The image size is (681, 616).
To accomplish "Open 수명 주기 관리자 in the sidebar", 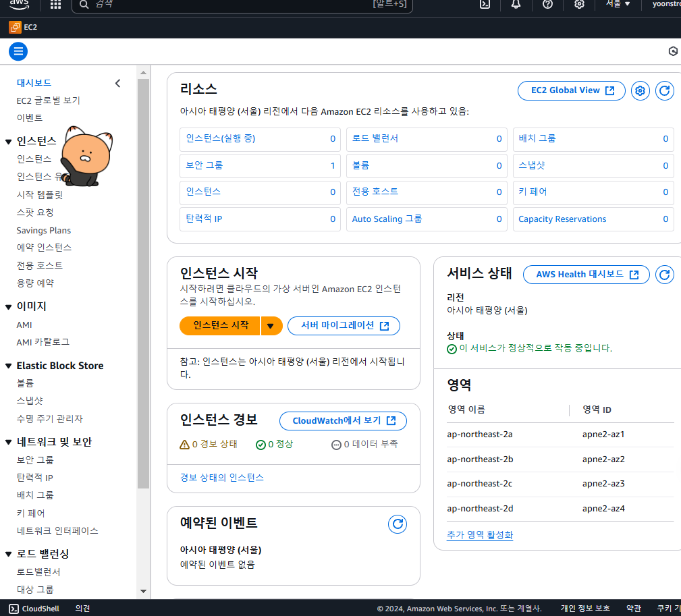I will coord(49,418).
